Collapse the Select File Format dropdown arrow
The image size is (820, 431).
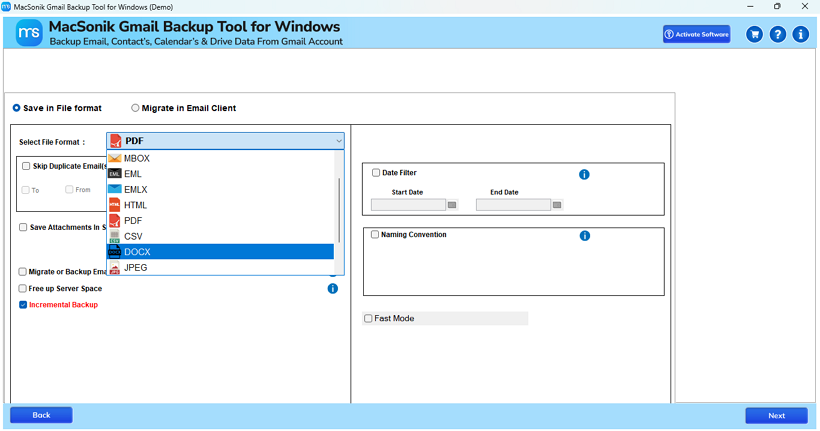339,141
